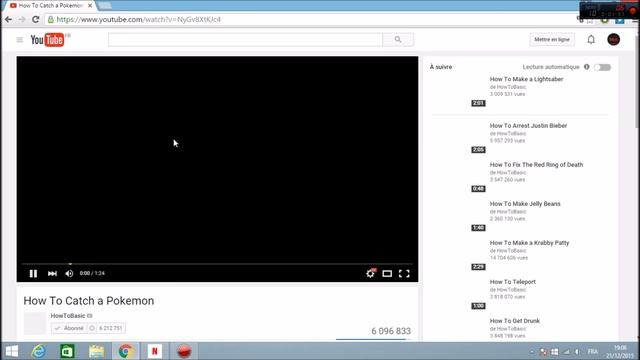Image resolution: width=640 pixels, height=360 pixels.
Task: Skip to the next video
Action: [52, 273]
